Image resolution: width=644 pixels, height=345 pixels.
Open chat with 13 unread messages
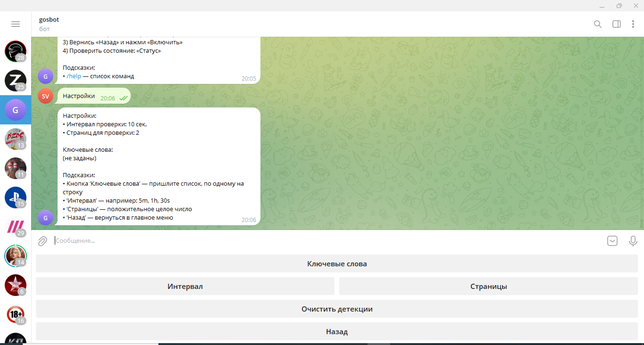pyautogui.click(x=16, y=139)
